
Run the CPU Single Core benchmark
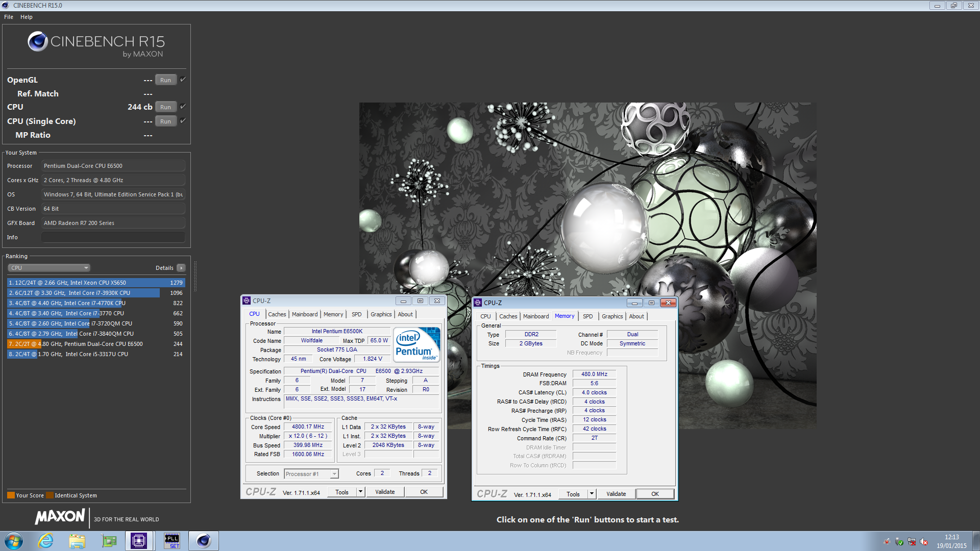click(166, 121)
